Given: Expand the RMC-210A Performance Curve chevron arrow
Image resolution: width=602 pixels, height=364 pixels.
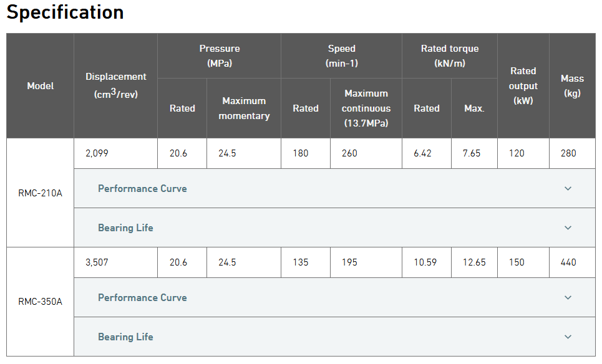Looking at the screenshot, I should [568, 188].
